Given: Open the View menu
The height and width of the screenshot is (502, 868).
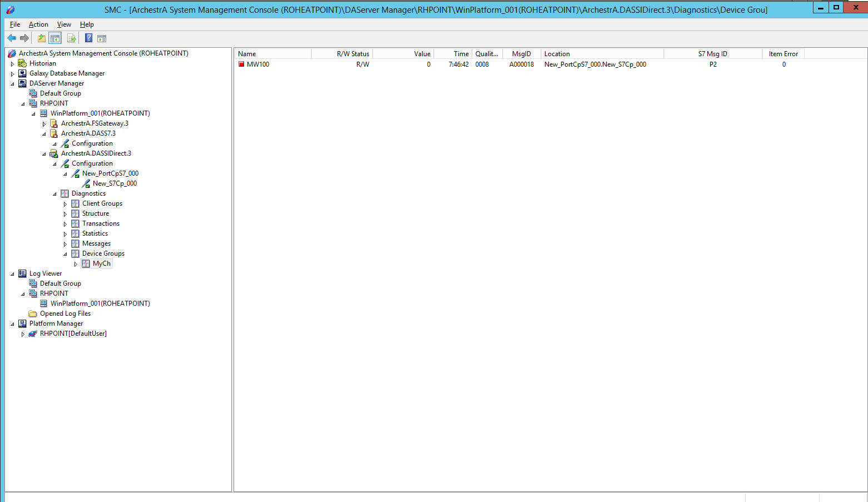Looking at the screenshot, I should coord(64,24).
